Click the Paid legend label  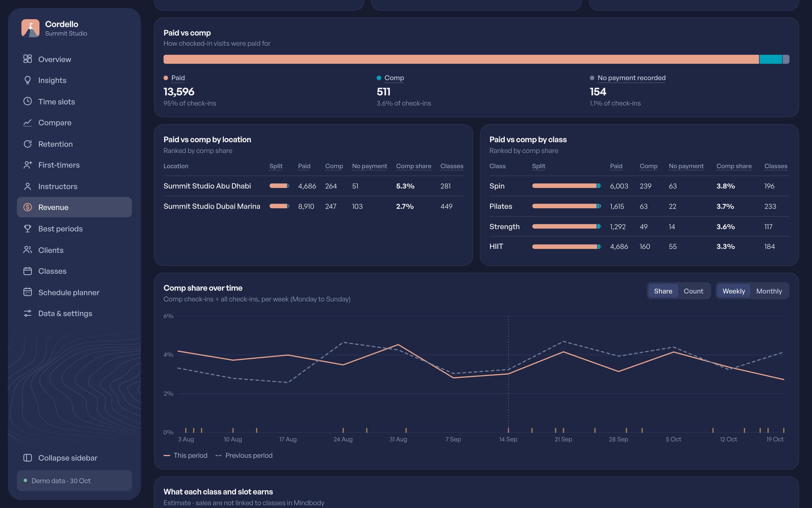(x=178, y=78)
